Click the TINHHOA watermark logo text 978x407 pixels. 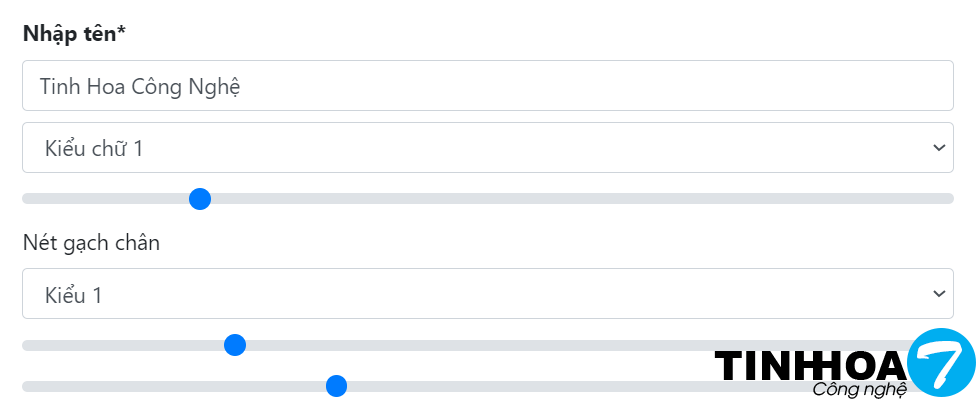click(810, 366)
